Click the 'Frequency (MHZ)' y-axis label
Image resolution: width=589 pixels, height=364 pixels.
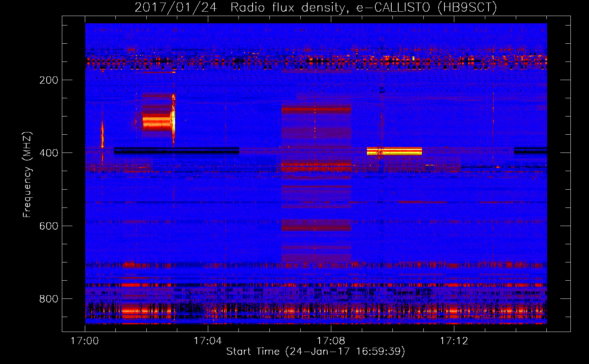[28, 175]
